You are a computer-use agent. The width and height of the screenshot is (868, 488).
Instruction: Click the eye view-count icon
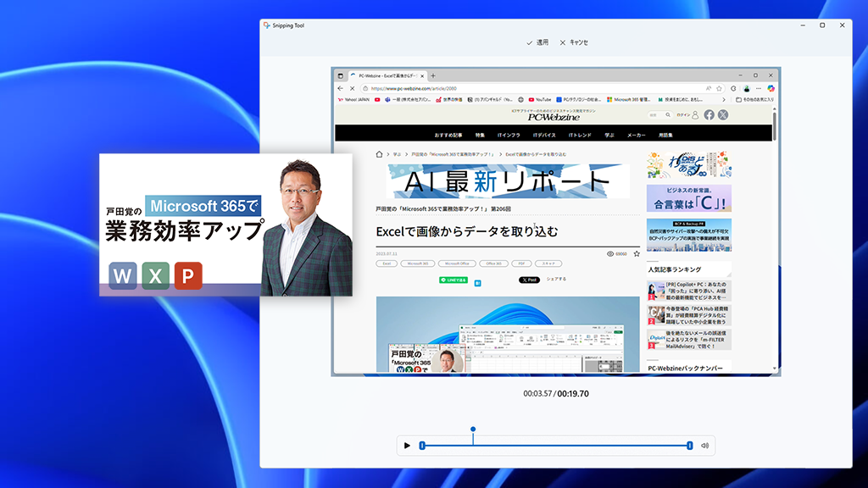coord(610,254)
